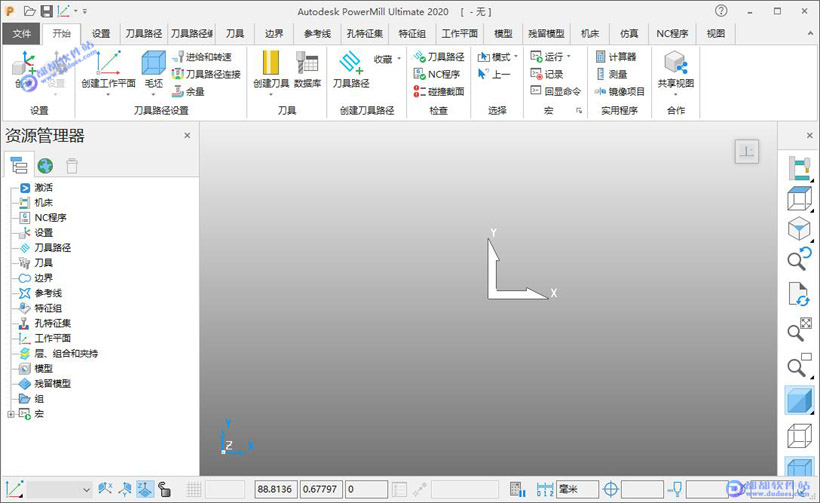820x503 pixels.
Task: Expand the 毛坯 dropdown arrow
Action: (x=154, y=95)
